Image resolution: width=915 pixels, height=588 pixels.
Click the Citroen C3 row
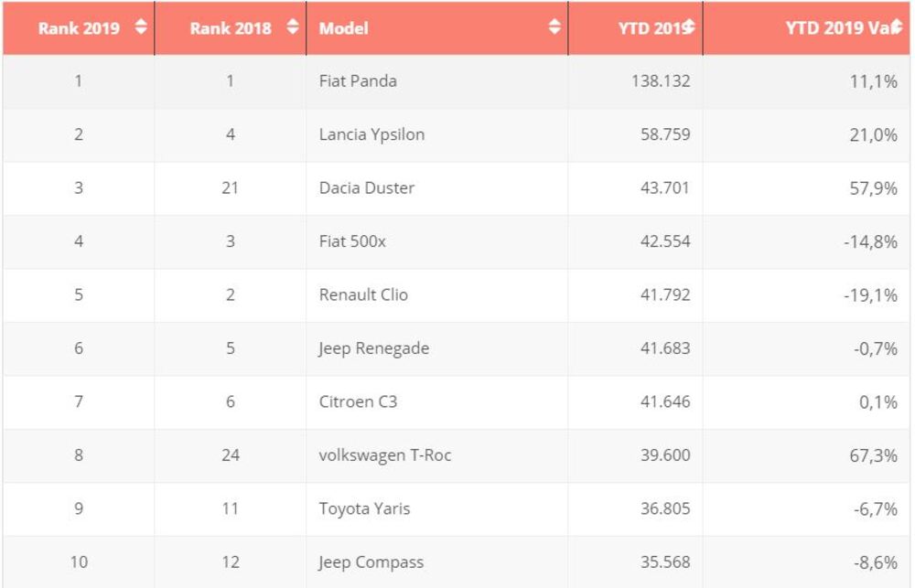click(358, 401)
